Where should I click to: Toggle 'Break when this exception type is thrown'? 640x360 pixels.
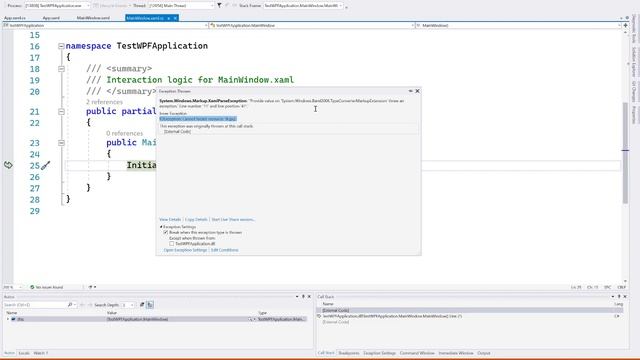tap(166, 232)
